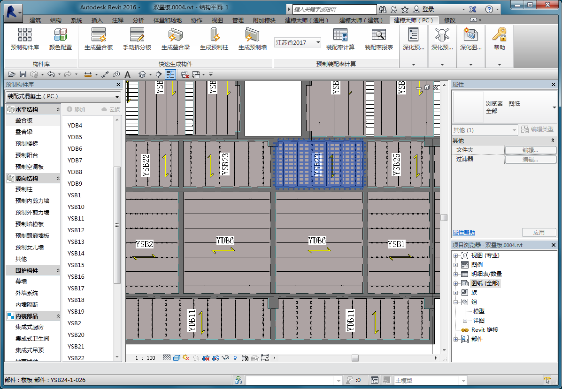Open the 颜色配置 color configuration tool

(x=61, y=39)
